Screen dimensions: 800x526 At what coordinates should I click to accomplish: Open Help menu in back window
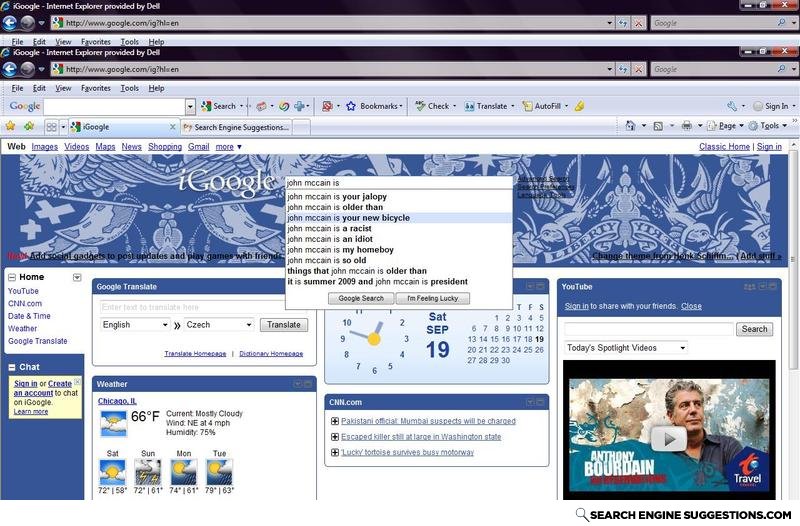pos(157,42)
